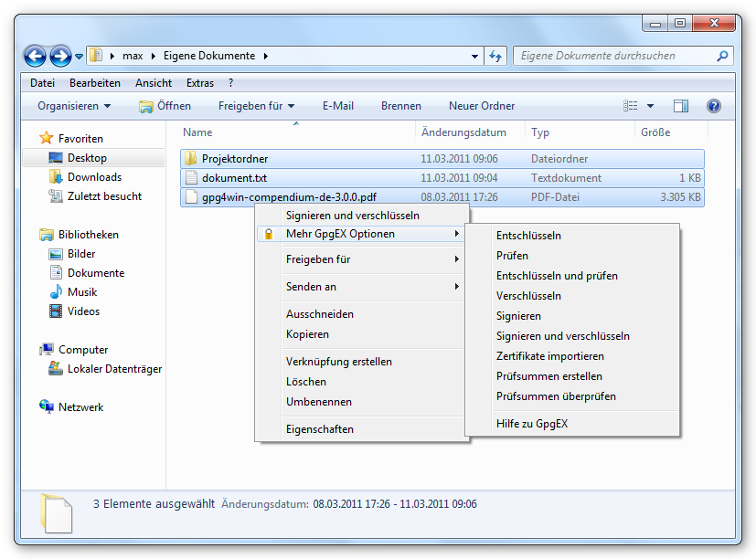Sort files by Änderungsdatum column header
Screen dimensions: 756x559
tap(463, 132)
